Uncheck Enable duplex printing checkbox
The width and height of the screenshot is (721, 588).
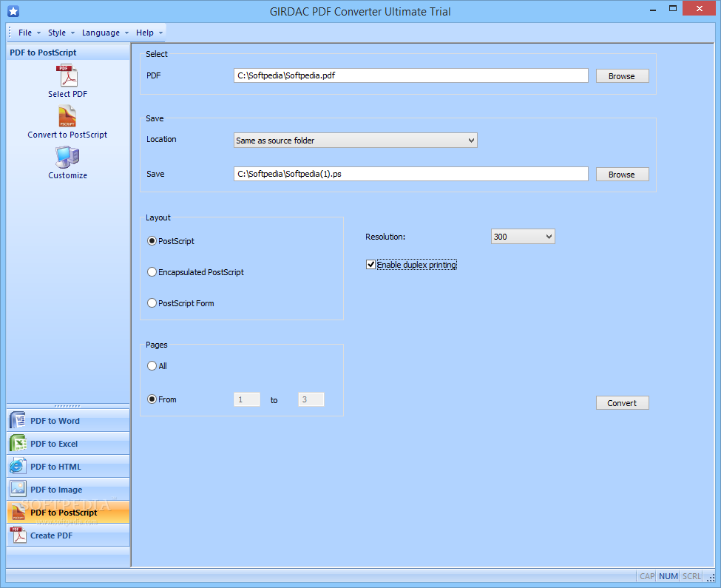click(370, 264)
